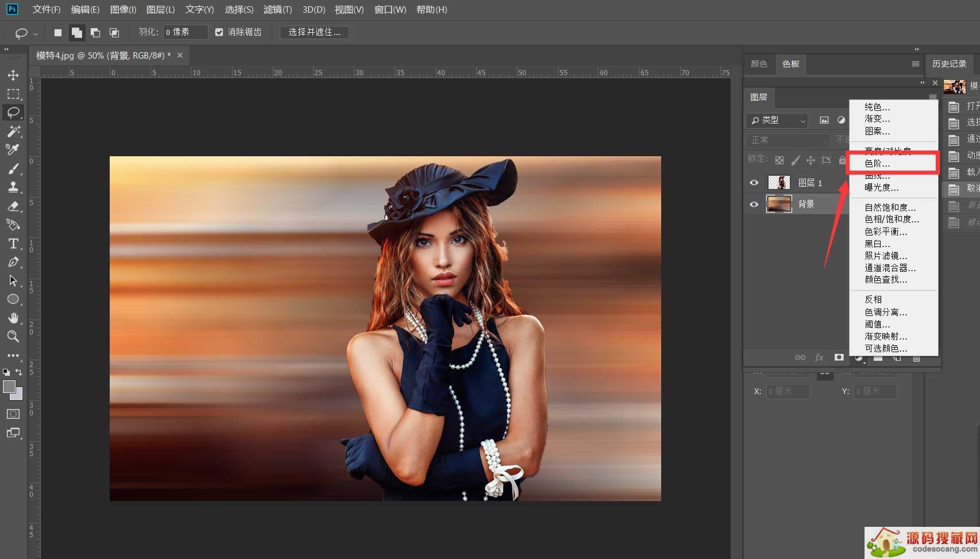Click the New Selection mode icon
Image resolution: width=980 pixels, height=559 pixels.
(x=58, y=33)
